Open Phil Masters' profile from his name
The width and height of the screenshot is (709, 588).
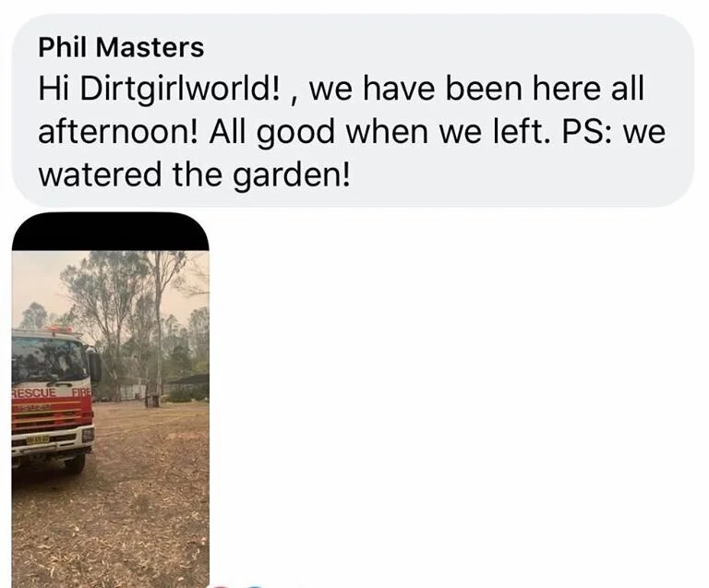coord(121,47)
